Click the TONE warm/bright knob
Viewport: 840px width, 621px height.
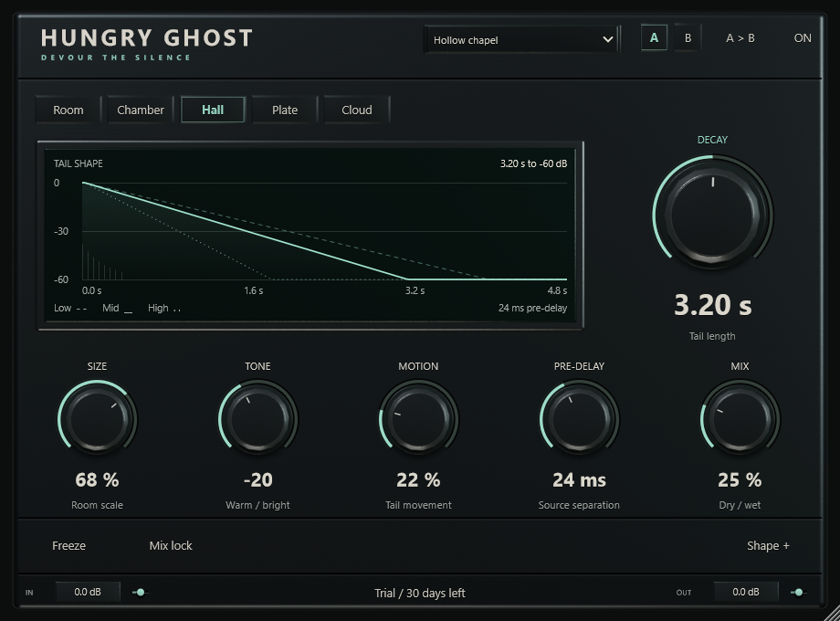point(257,418)
